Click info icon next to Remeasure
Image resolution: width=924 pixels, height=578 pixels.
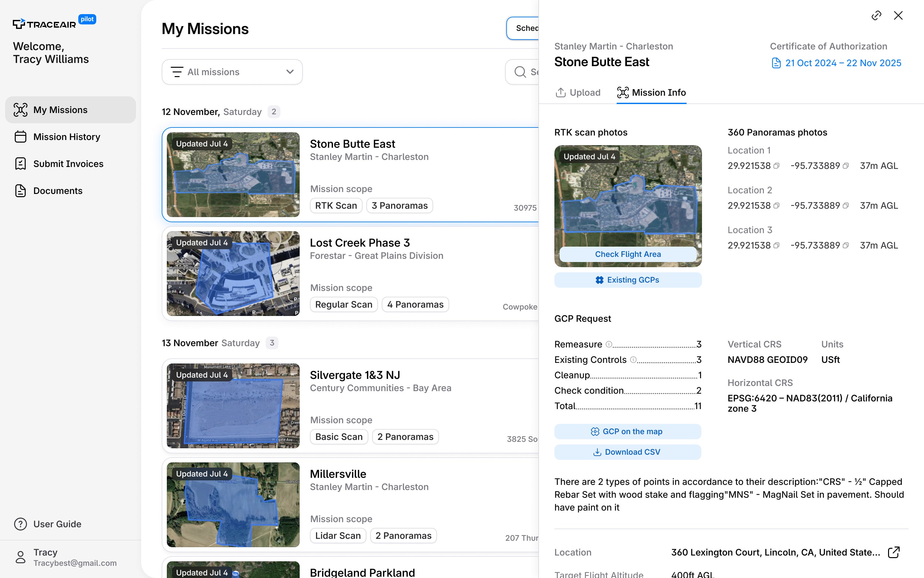tap(609, 344)
